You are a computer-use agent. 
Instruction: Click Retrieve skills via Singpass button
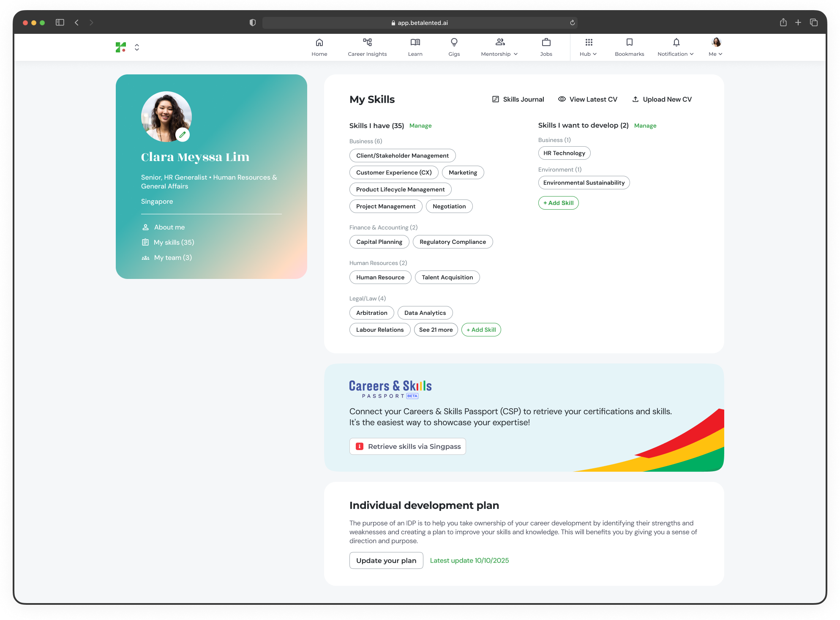coord(407,446)
